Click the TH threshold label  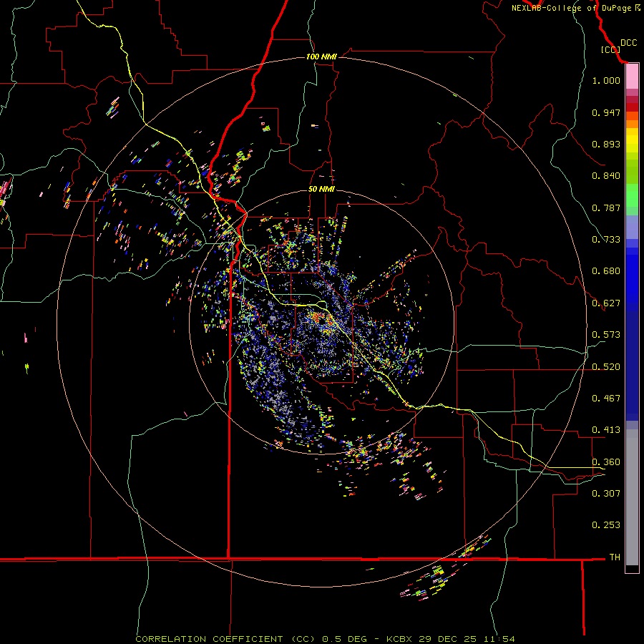tap(615, 557)
